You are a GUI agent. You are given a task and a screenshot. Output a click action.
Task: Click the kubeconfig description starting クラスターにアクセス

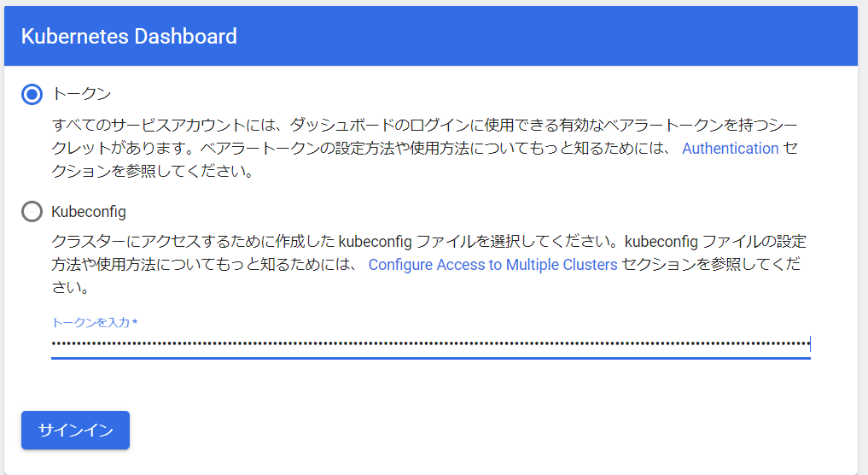click(x=428, y=264)
